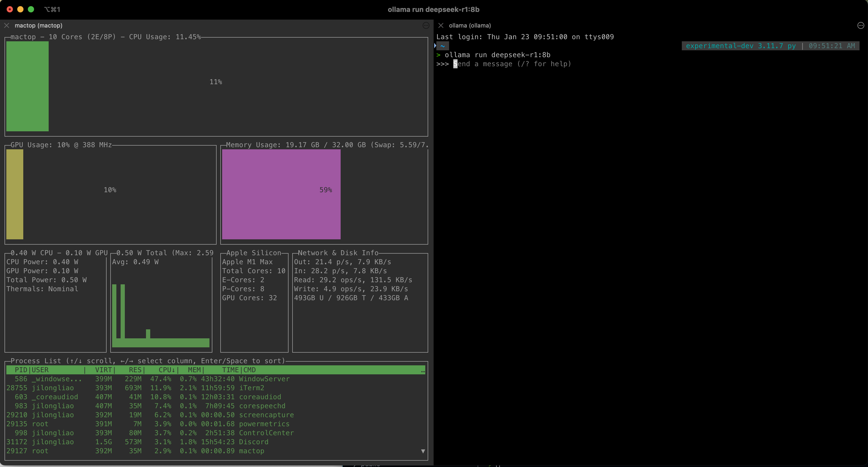Click the 'CPU Power: 0.40 W' line
Image resolution: width=868 pixels, height=467 pixels.
pyautogui.click(x=42, y=262)
